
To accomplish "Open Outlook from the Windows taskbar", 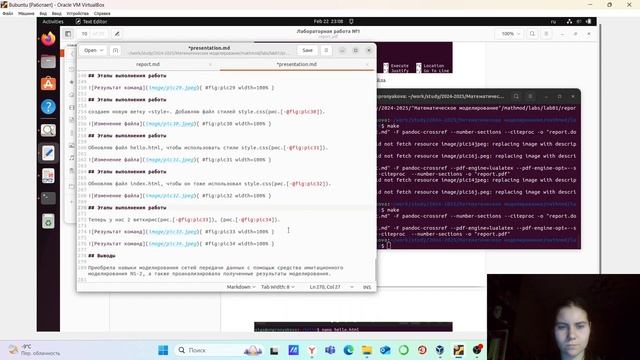I will tap(385, 350).
